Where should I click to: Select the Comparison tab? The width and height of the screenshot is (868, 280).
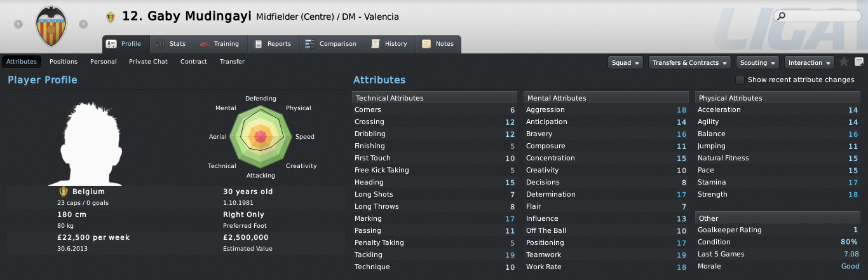click(331, 44)
